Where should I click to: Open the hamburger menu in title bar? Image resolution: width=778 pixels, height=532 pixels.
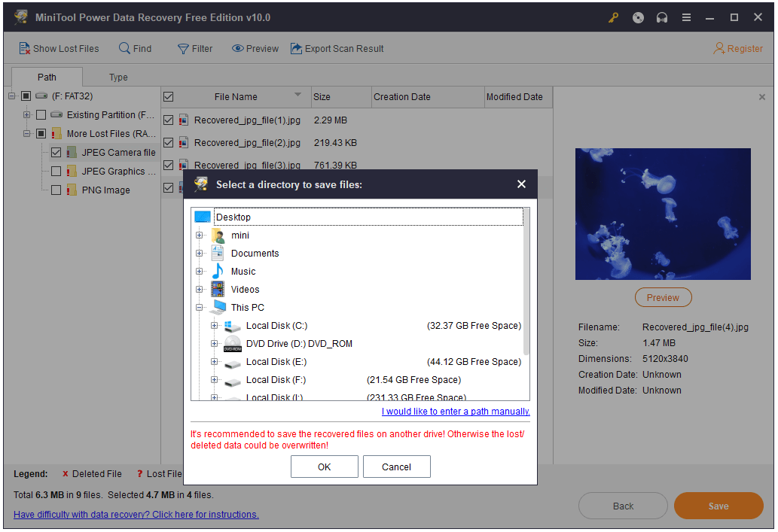pyautogui.click(x=686, y=18)
